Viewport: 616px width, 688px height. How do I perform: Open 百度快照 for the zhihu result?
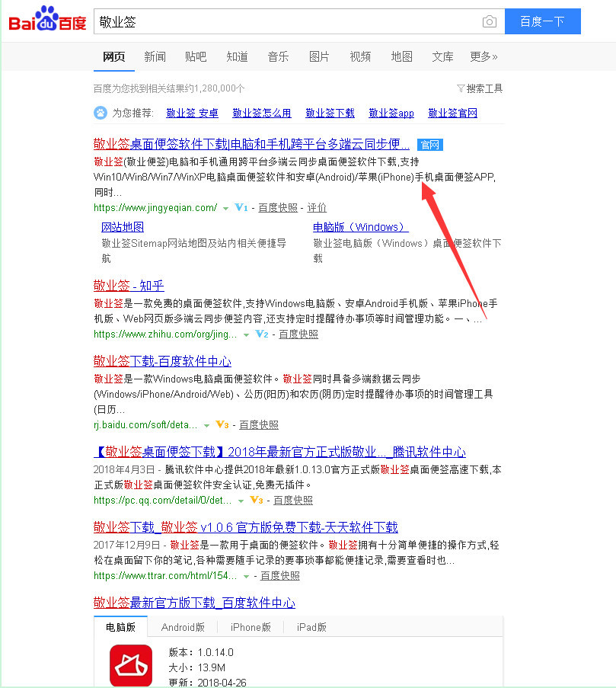coord(298,334)
